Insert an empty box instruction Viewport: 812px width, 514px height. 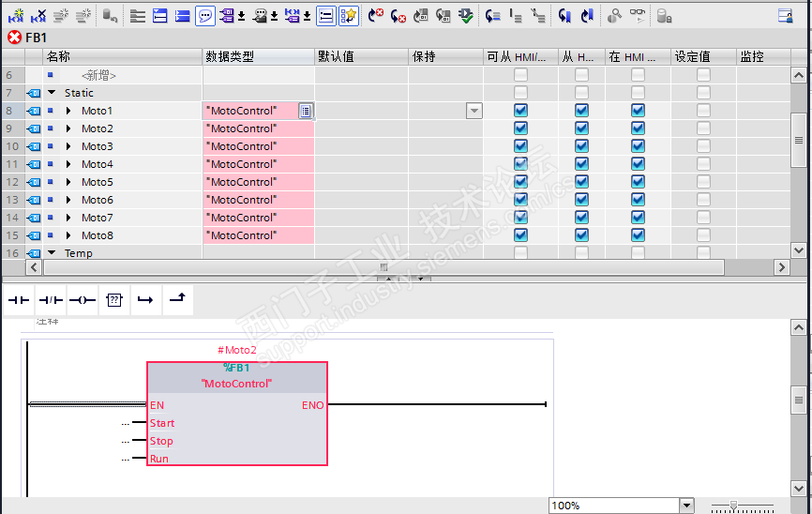[114, 300]
